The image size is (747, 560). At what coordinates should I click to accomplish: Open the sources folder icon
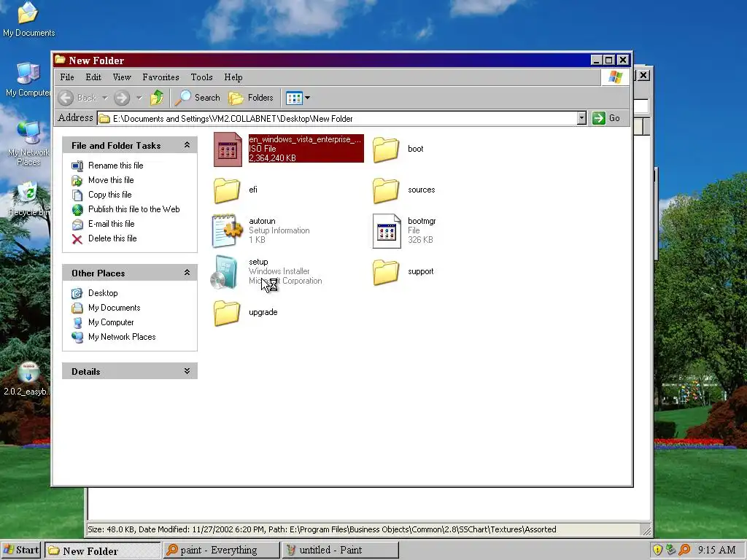(x=386, y=190)
